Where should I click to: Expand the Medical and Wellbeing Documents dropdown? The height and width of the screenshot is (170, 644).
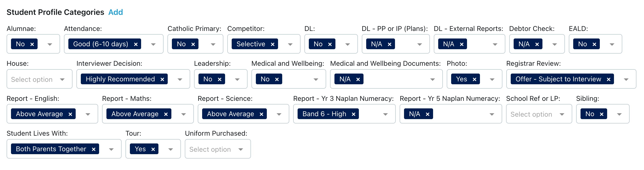433,79
